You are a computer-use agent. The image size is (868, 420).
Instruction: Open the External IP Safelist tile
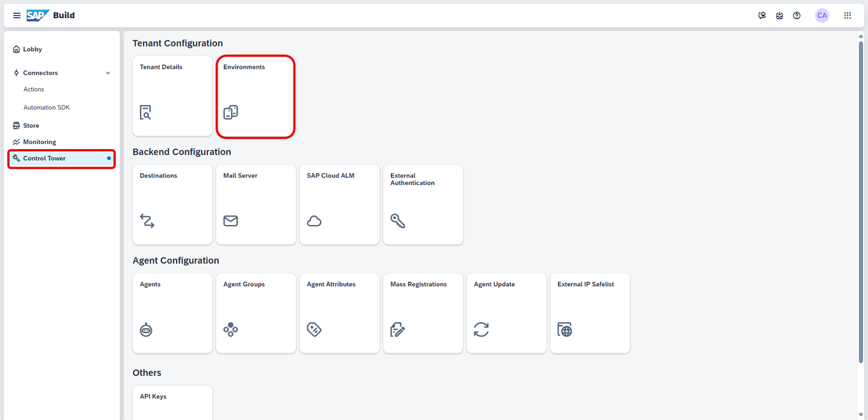click(590, 313)
